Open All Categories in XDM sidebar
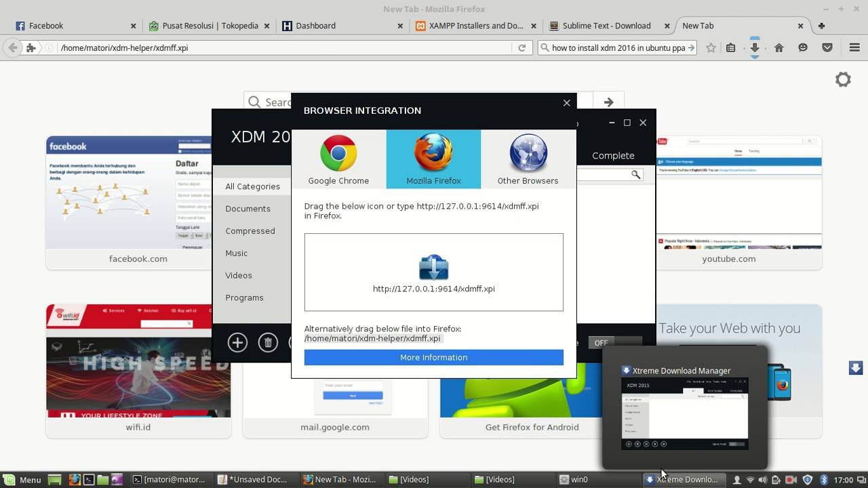 (252, 186)
